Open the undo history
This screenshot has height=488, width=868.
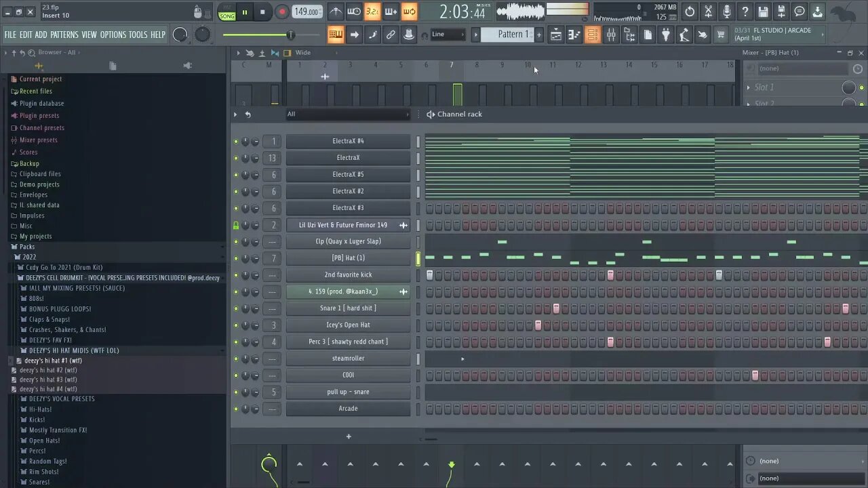click(x=690, y=12)
